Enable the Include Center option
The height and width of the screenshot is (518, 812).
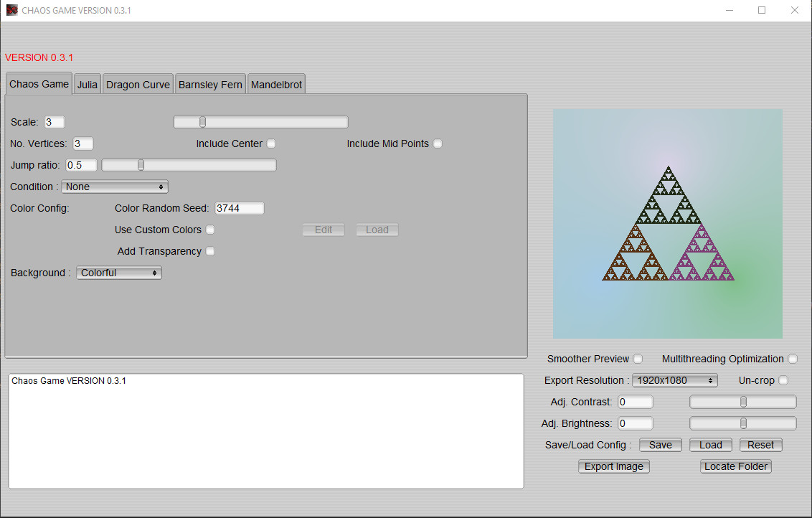(271, 143)
